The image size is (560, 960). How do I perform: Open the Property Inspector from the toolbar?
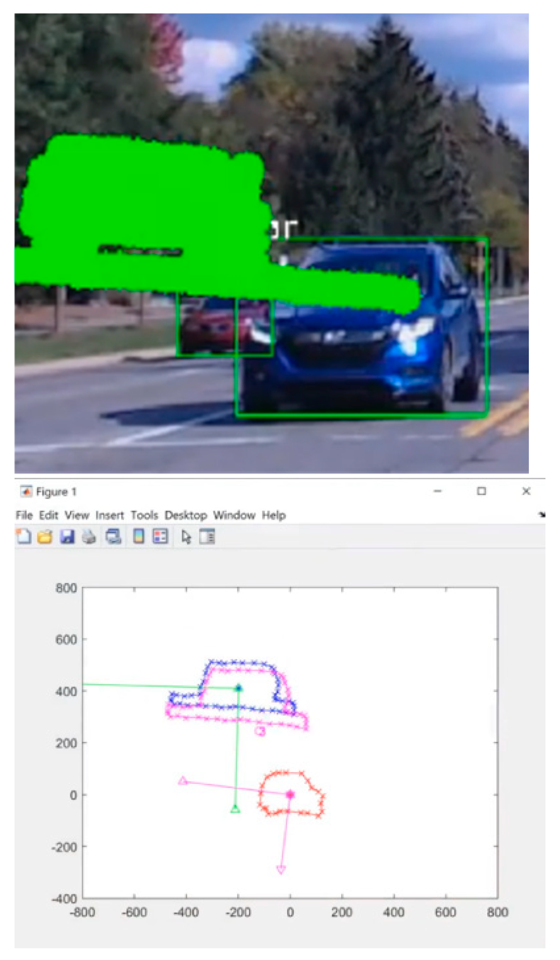click(207, 536)
